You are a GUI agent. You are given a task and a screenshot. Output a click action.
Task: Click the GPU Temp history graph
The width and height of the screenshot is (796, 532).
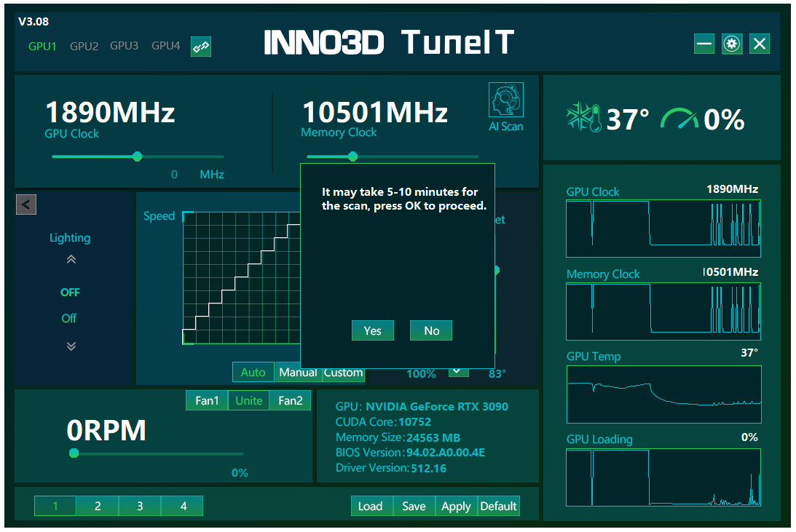(663, 394)
